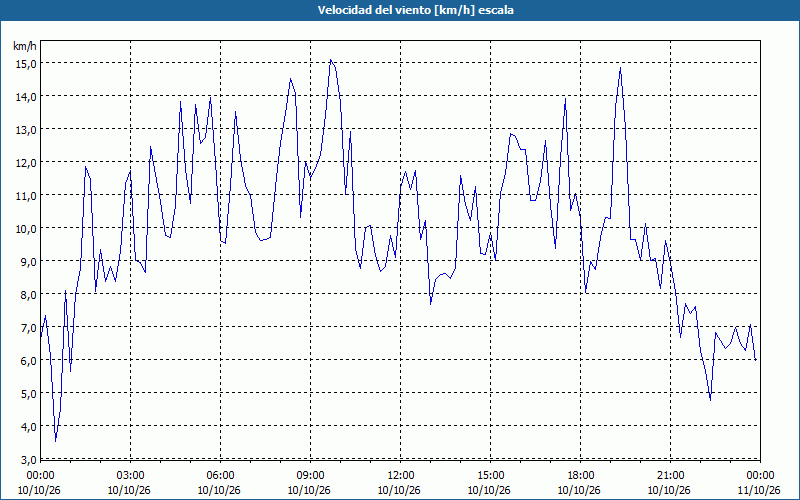Click the "5,0" y-axis value
This screenshot has height=500, width=800.
click(29, 393)
